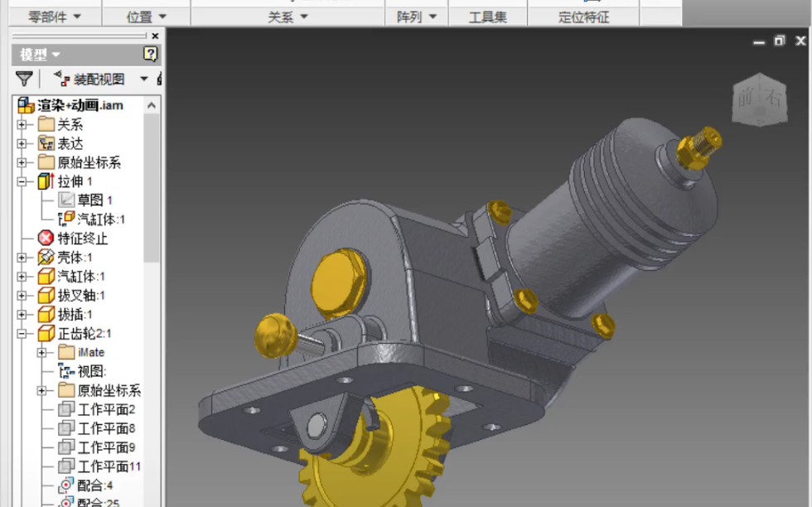Expand the iMate folder
The width and height of the screenshot is (812, 507).
42,353
